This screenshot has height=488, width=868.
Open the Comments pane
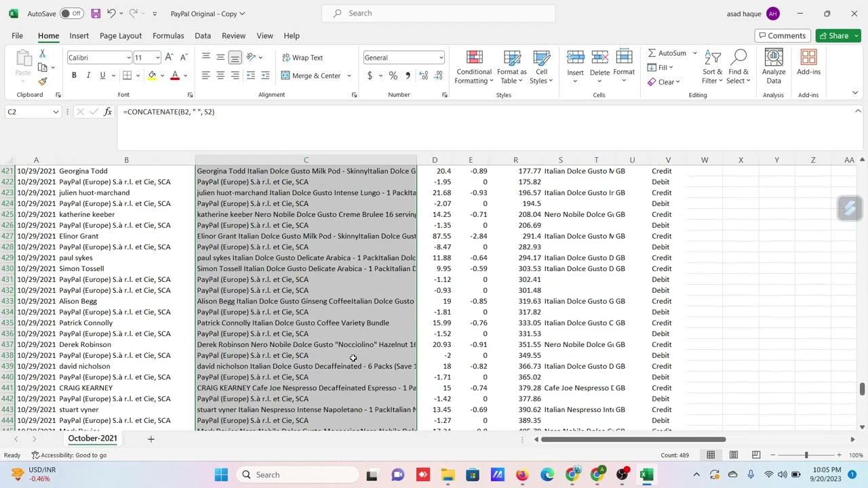coord(781,36)
